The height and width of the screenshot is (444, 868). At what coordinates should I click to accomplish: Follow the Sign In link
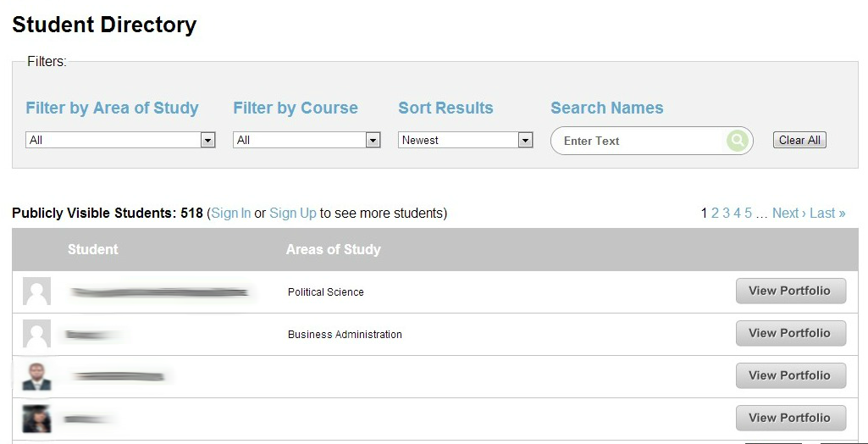click(x=230, y=214)
